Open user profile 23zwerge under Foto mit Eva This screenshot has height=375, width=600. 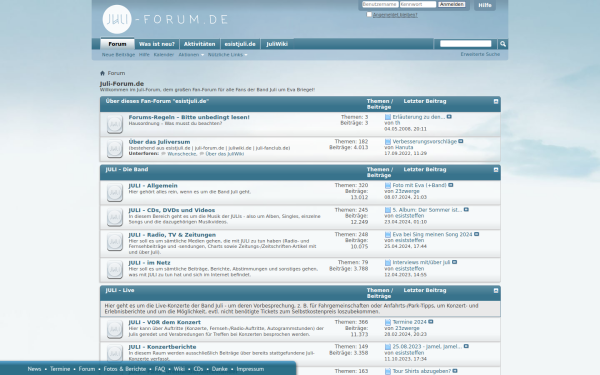click(407, 191)
